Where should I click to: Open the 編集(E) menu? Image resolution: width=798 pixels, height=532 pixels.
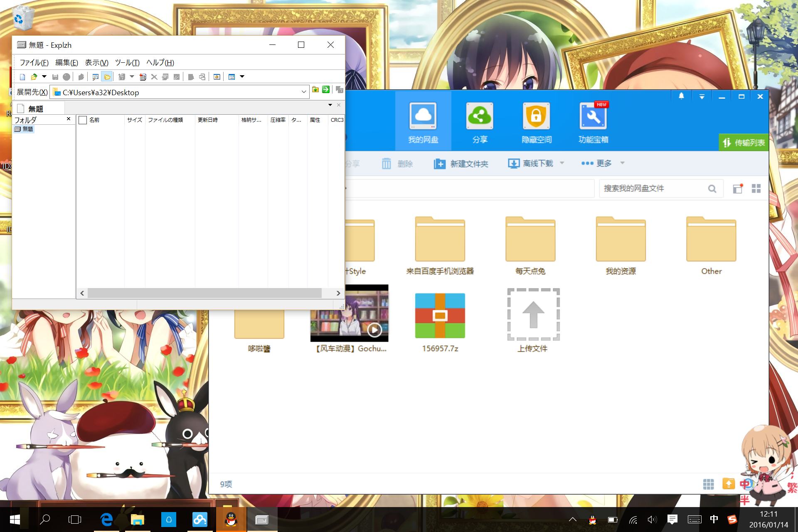66,62
